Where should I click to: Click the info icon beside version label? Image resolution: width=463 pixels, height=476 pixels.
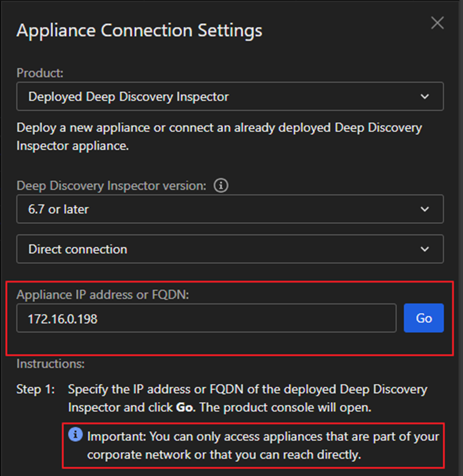[220, 186]
